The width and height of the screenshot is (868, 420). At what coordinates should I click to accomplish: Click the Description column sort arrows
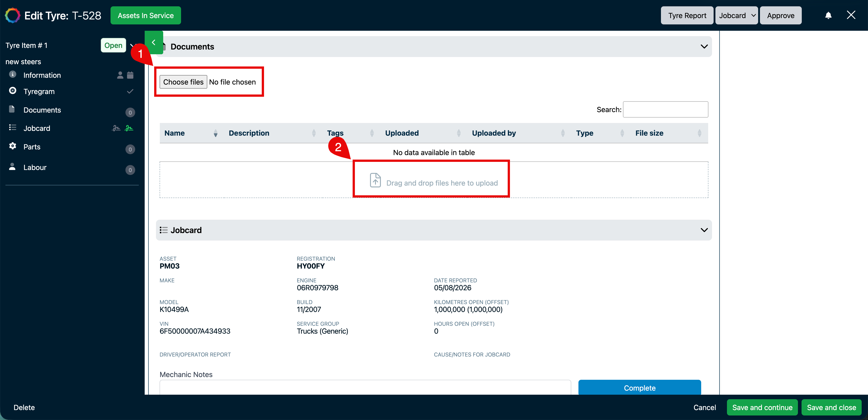314,134
